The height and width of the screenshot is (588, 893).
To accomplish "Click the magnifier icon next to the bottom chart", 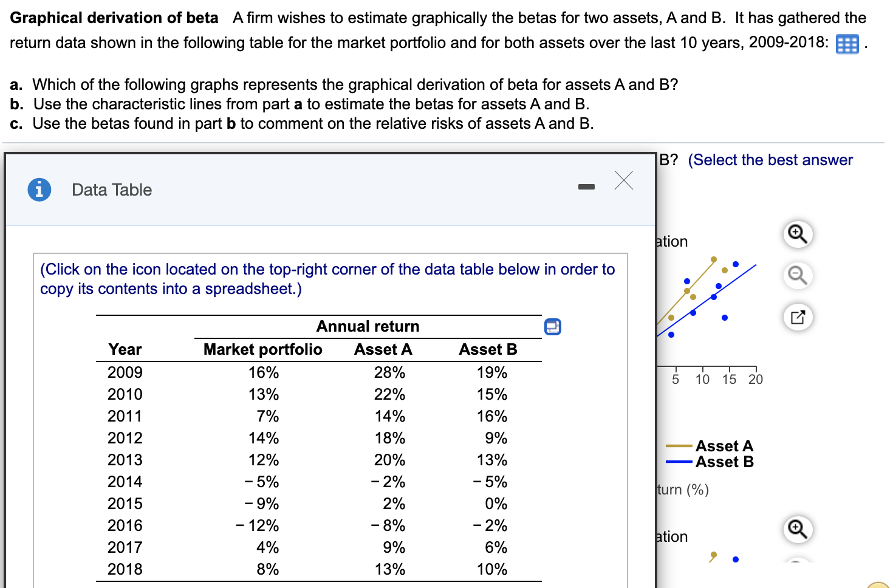I will pyautogui.click(x=798, y=529).
